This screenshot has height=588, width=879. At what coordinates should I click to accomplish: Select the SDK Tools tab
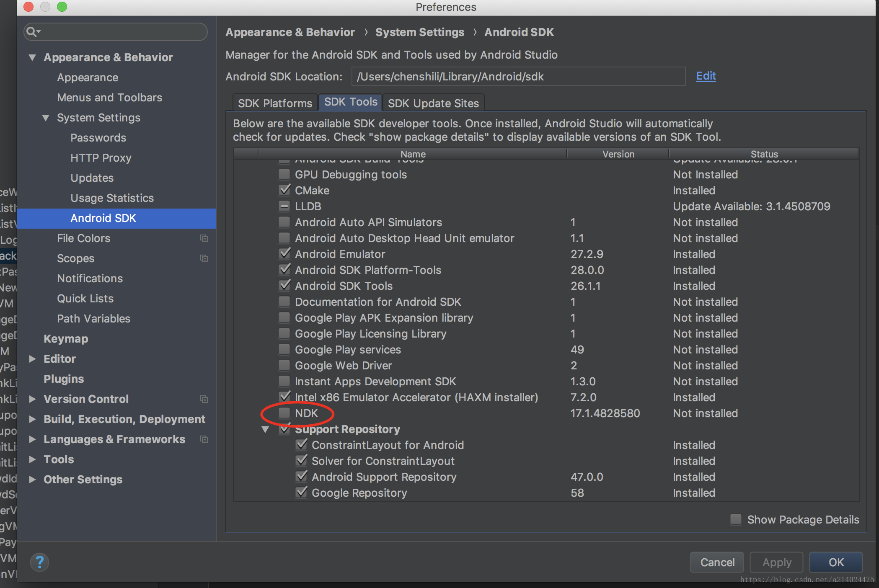click(351, 102)
